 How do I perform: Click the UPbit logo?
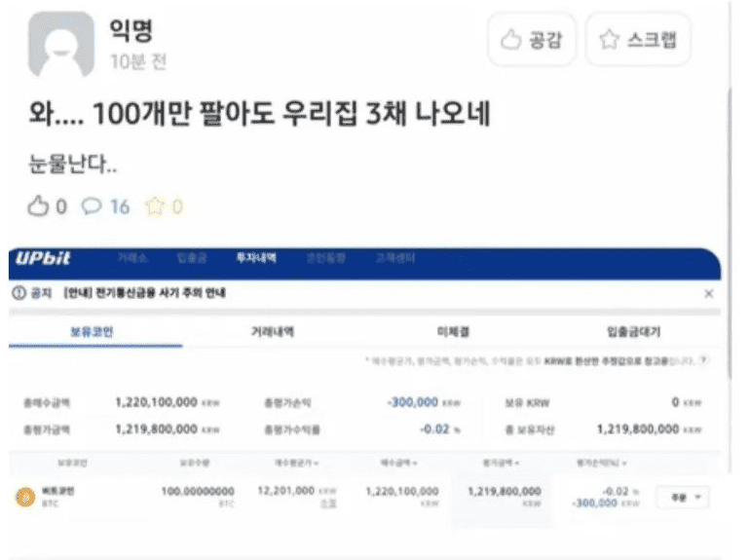43,259
